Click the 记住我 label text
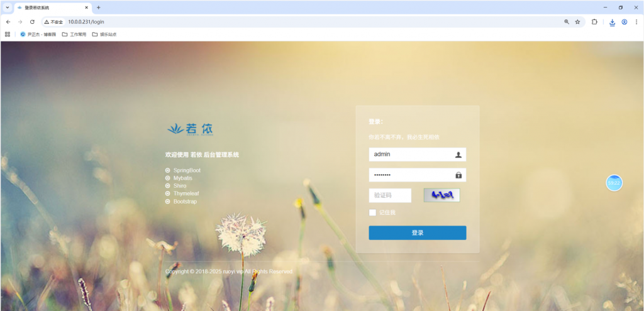Image resolution: width=644 pixels, height=311 pixels. pos(387,212)
